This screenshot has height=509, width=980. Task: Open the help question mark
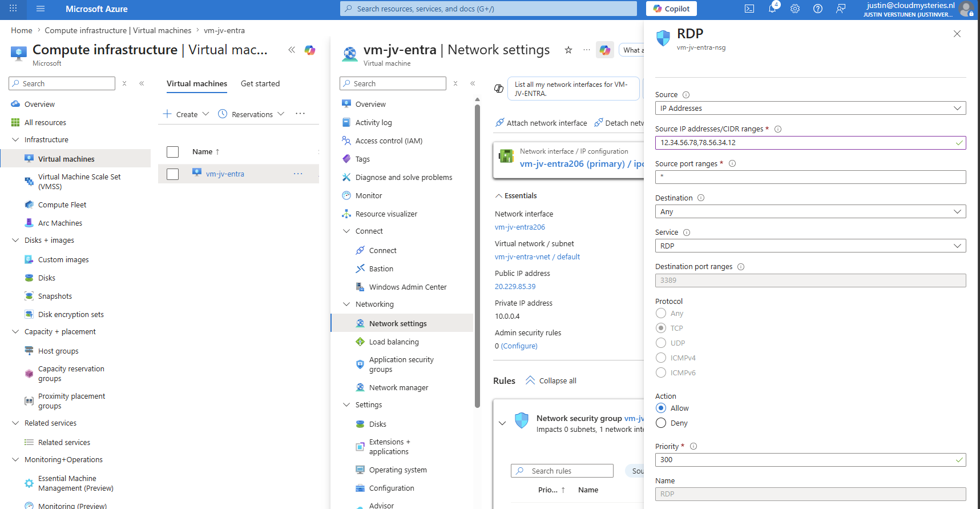pyautogui.click(x=818, y=9)
